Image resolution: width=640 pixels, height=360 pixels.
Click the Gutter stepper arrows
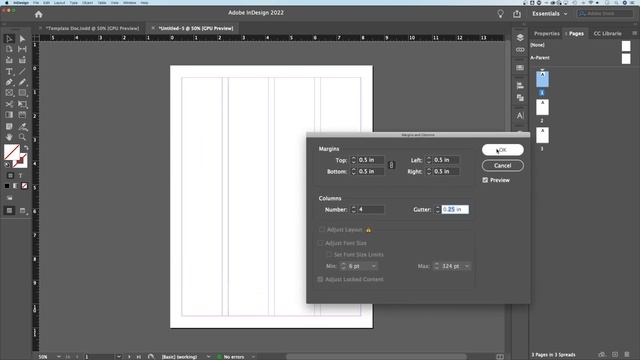pos(438,209)
